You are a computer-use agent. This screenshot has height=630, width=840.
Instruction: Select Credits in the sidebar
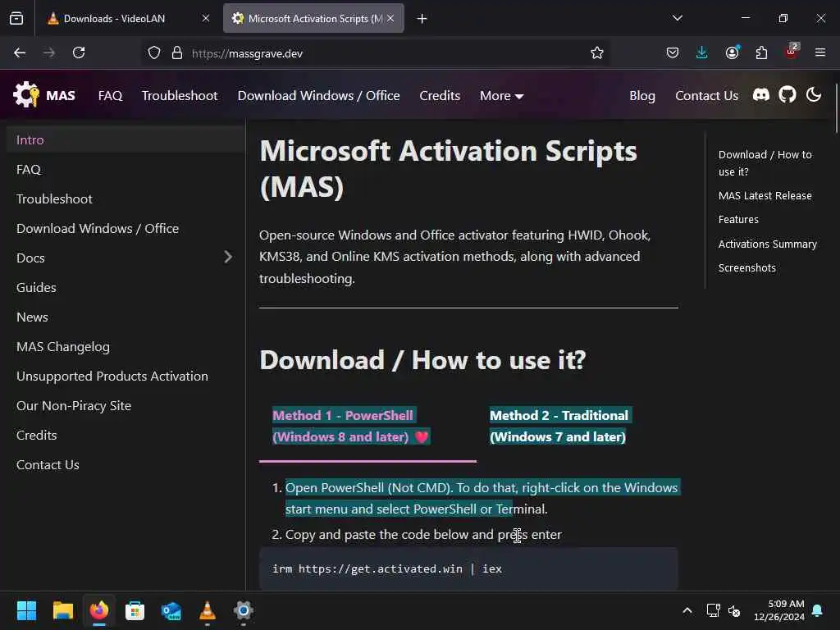(126, 435)
